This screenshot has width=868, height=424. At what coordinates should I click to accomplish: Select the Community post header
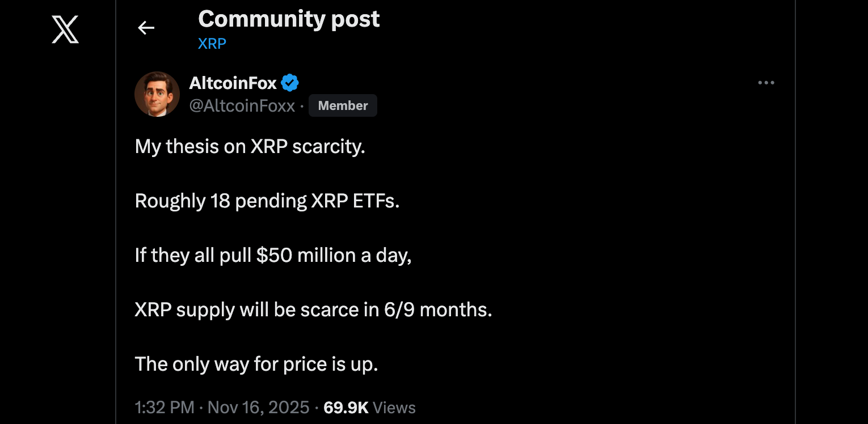(289, 19)
